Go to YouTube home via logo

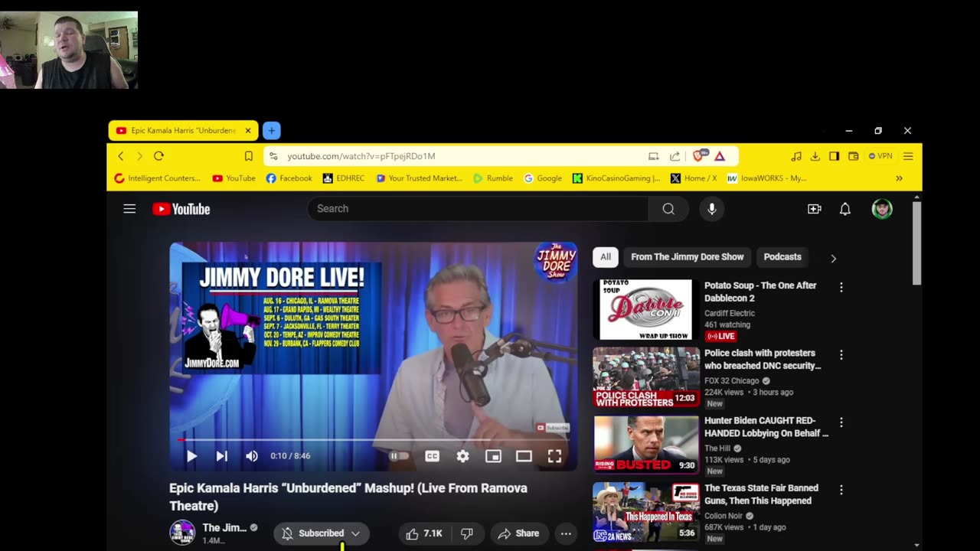181,209
